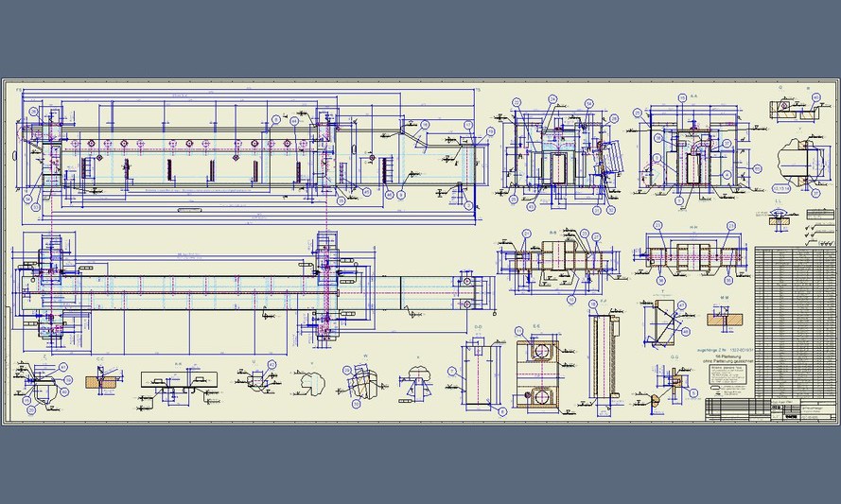
Task: Select the M-M hatched section detail
Action: 725,321
